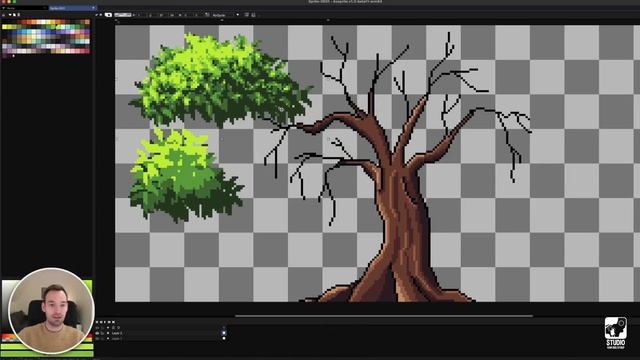Image resolution: width=640 pixels, height=360 pixels.
Task: Toggle palette edit lock icon
Action: pyautogui.click(x=3, y=15)
